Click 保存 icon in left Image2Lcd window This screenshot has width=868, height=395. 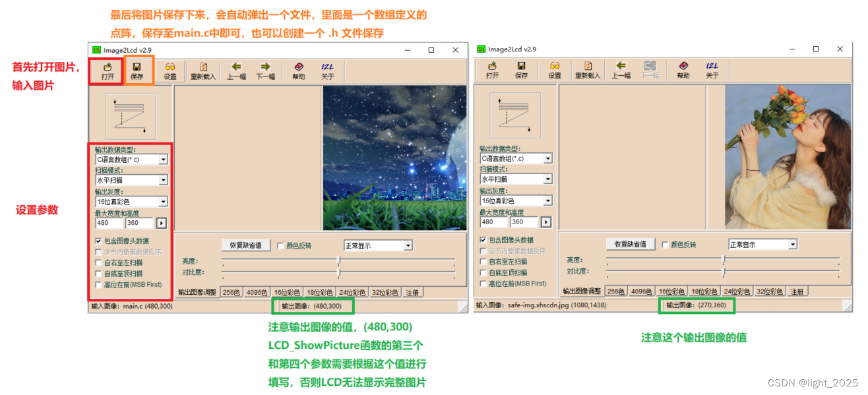(137, 71)
